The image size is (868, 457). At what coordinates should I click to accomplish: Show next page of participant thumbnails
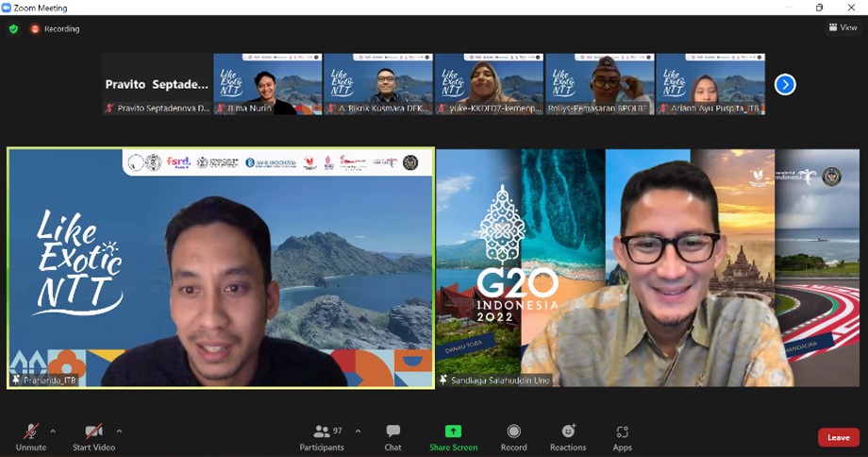click(785, 85)
